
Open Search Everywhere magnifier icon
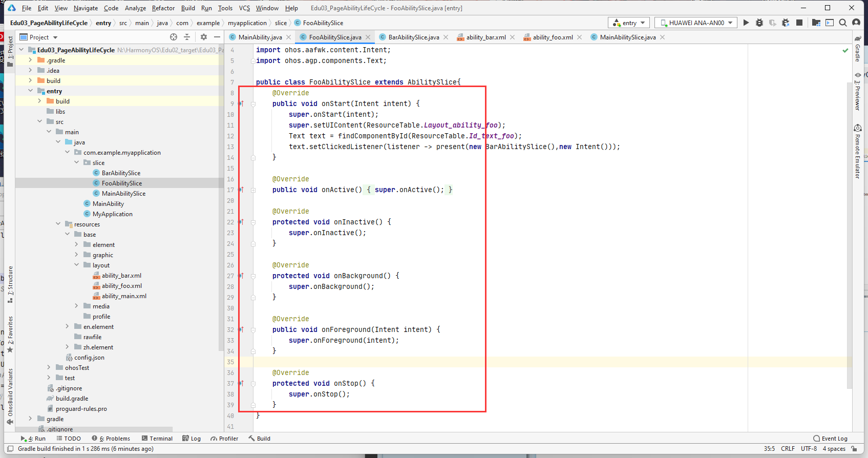(x=843, y=23)
